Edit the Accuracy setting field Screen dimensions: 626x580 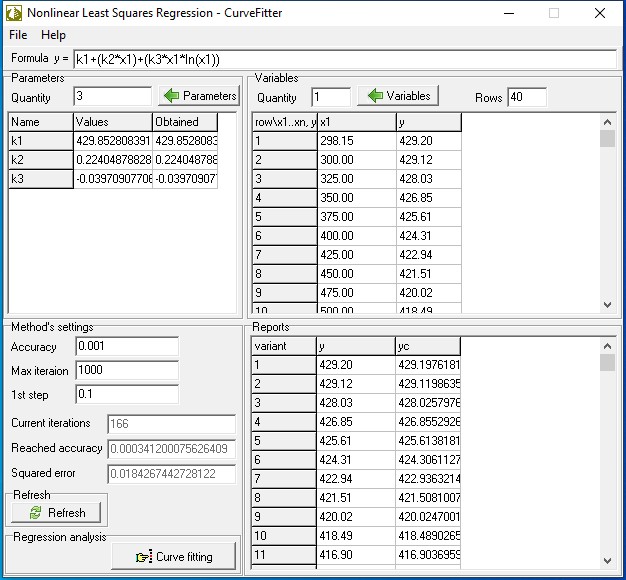pyautogui.click(x=126, y=347)
